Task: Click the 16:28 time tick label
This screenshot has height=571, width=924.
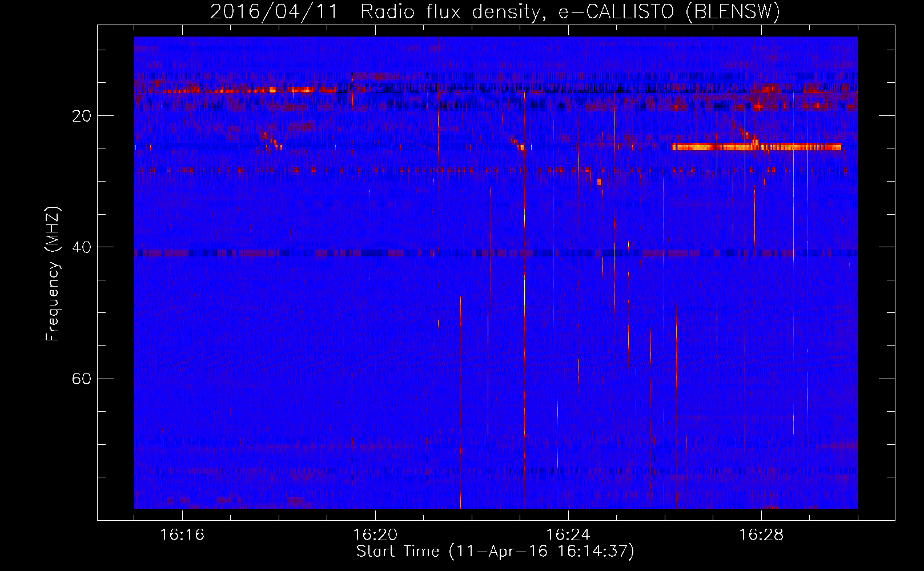Action: pyautogui.click(x=761, y=534)
